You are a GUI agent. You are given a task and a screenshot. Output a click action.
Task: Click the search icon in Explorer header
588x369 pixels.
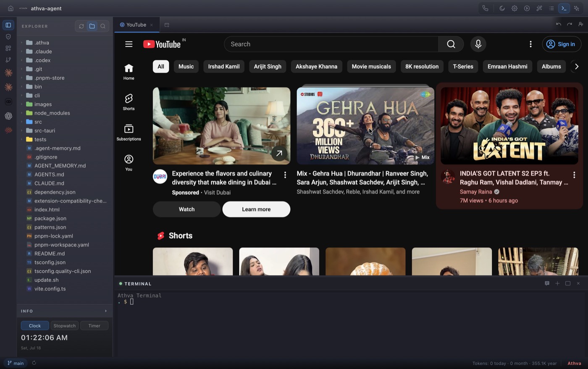pyautogui.click(x=103, y=26)
